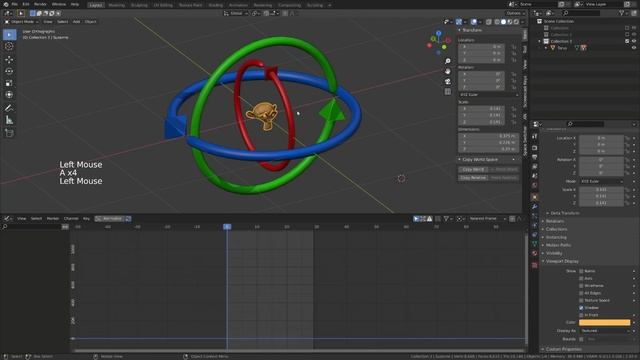Enable Wireframe checkbox in Viewport Display
Viewport: 640px width, 360px height.
pos(581,286)
